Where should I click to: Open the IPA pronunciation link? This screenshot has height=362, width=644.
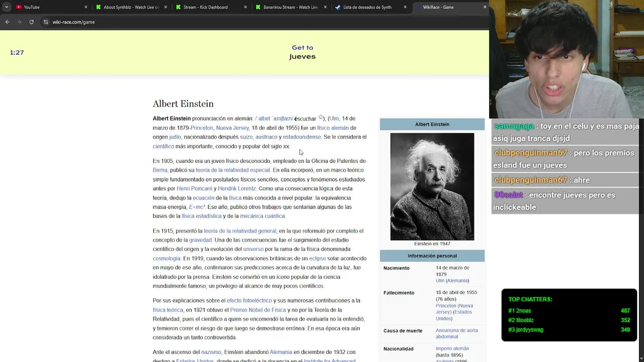point(275,119)
